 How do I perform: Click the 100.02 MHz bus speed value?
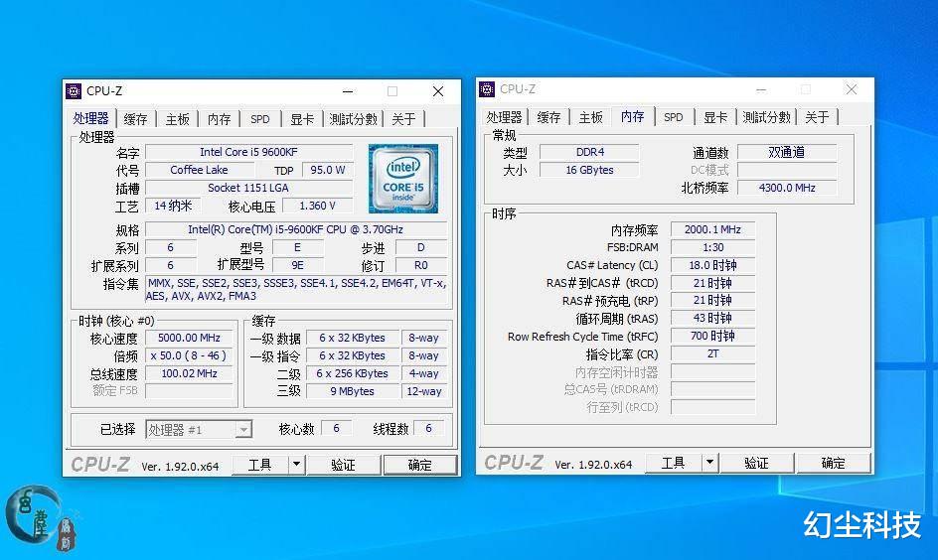(189, 373)
